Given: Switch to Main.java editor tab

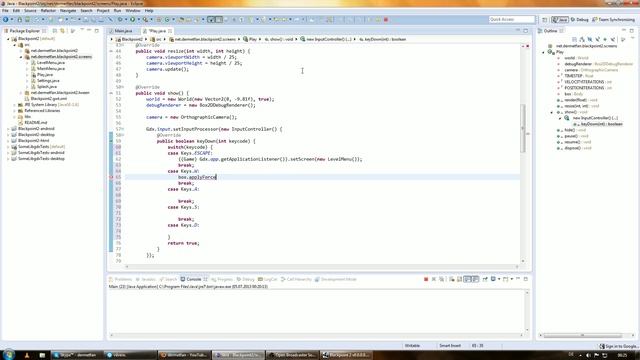Looking at the screenshot, I should pos(123,31).
